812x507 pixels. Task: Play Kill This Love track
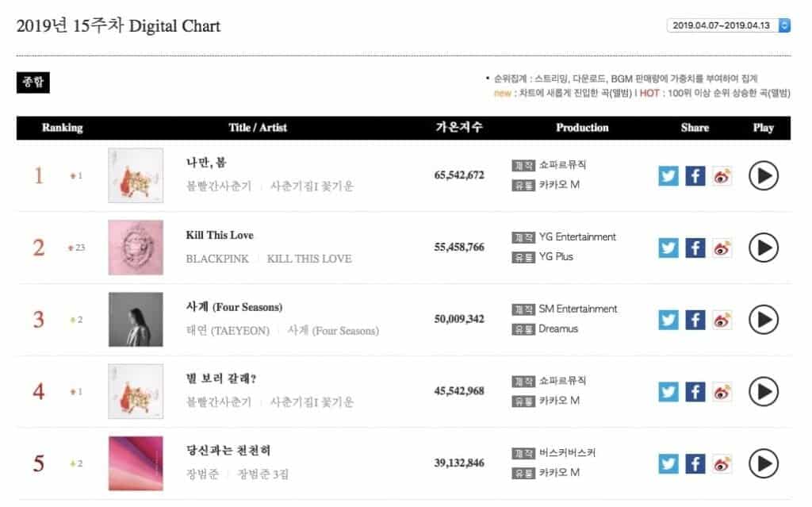point(763,248)
